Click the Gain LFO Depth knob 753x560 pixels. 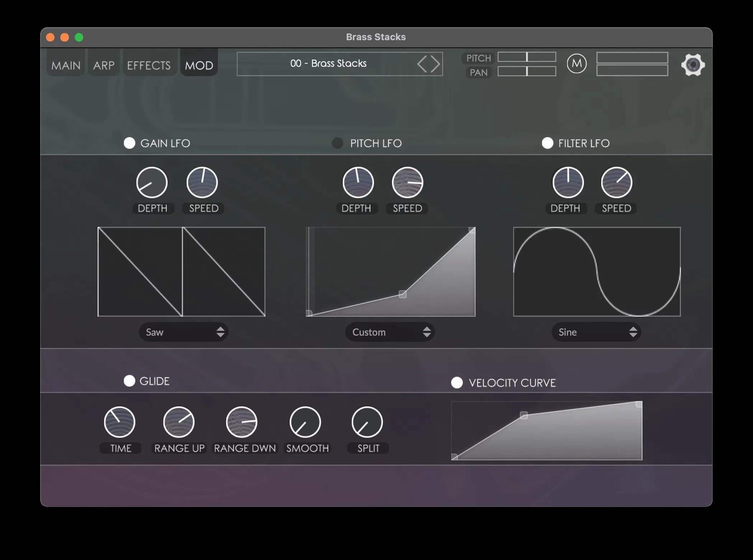[x=152, y=182]
